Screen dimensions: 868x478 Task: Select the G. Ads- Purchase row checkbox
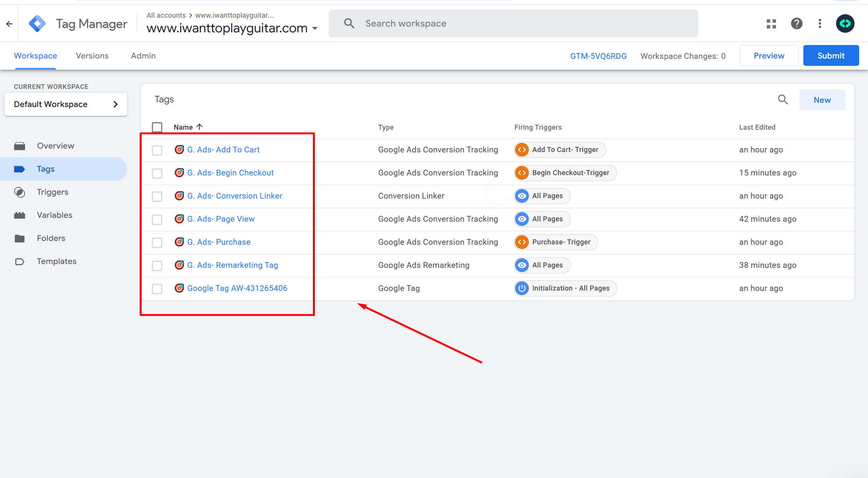(157, 242)
